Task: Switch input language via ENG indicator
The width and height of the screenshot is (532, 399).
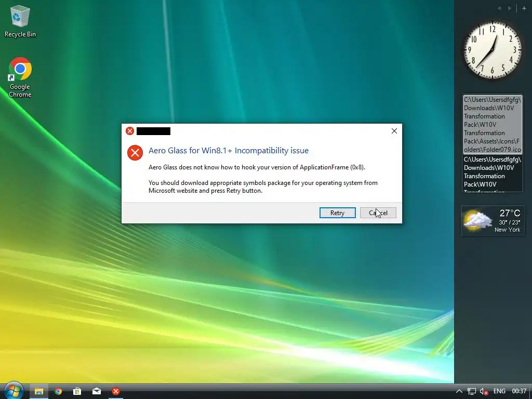Action: 499,391
